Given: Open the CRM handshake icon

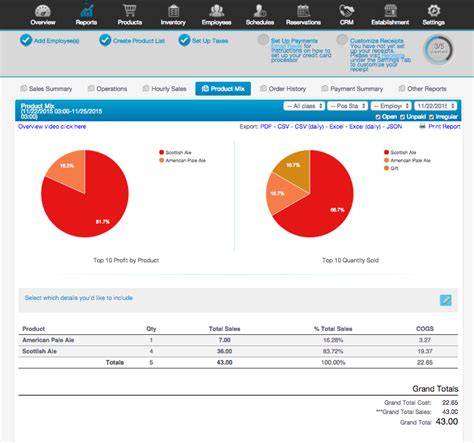Looking at the screenshot, I should [347, 11].
